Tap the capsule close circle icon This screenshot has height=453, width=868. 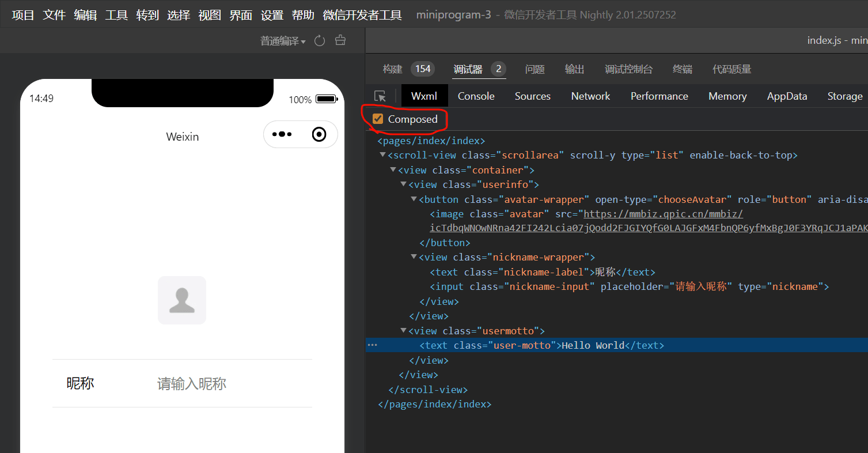click(x=319, y=134)
